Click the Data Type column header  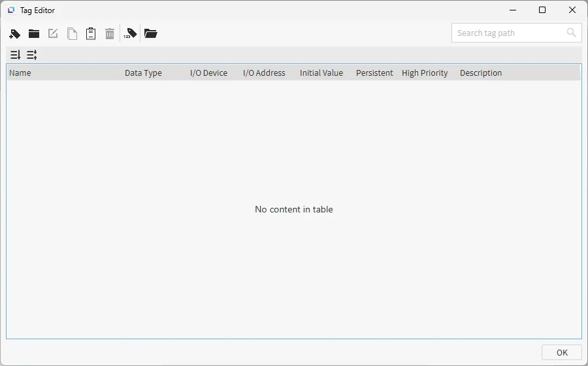click(x=143, y=73)
